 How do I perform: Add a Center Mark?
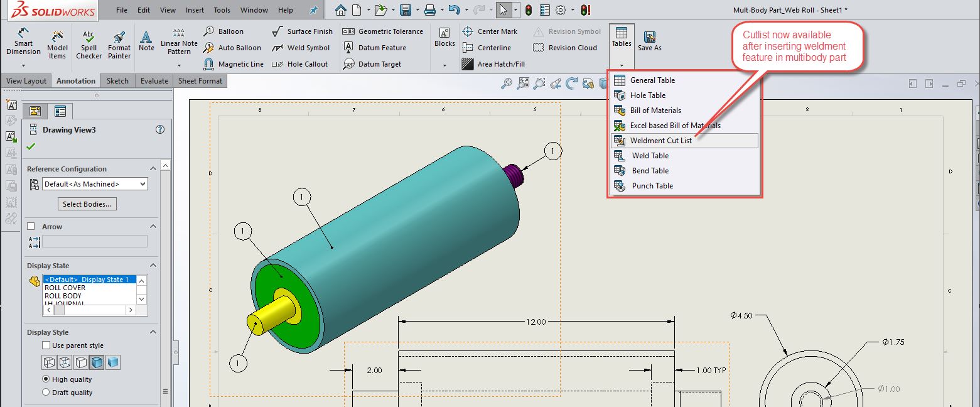point(490,31)
